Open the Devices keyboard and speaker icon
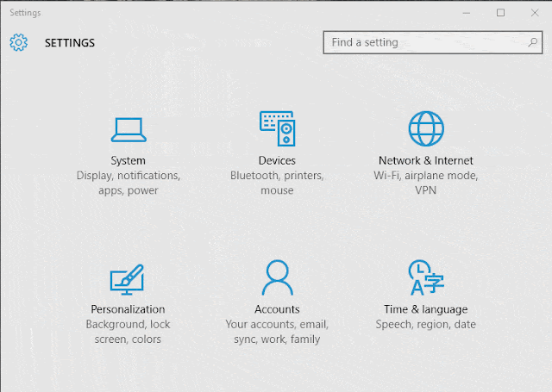 (278, 128)
